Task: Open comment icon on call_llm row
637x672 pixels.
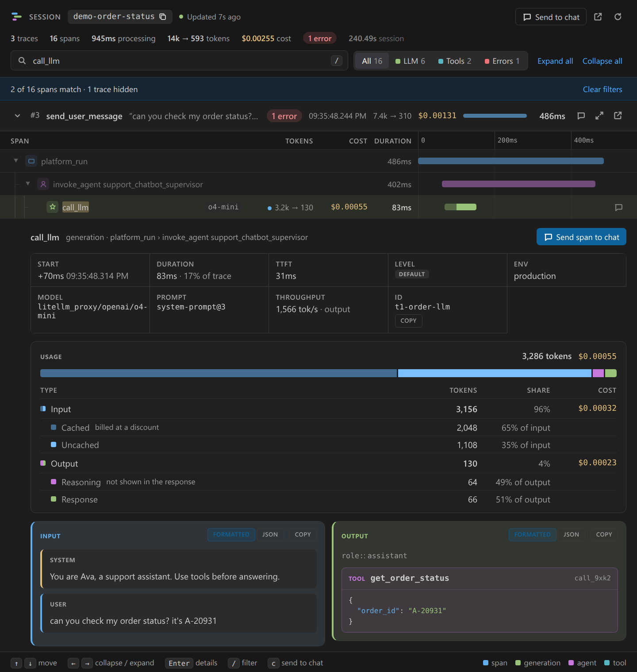Action: [618, 207]
